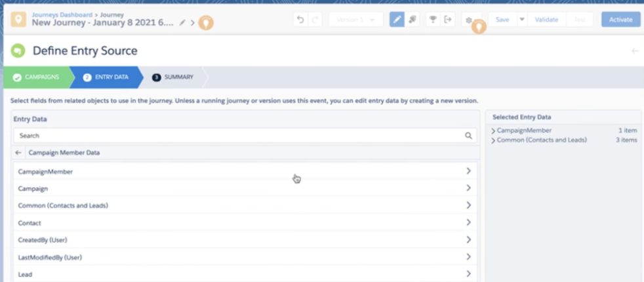Viewport: 644px width, 282px height.
Task: Expand the Lead row chevron
Action: tap(468, 273)
